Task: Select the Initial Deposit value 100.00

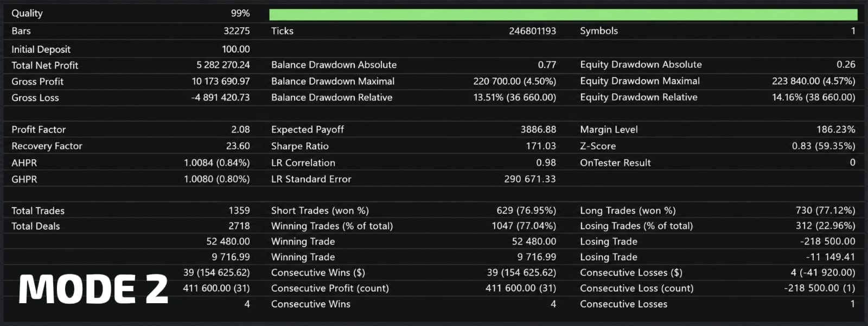Action: (x=236, y=49)
